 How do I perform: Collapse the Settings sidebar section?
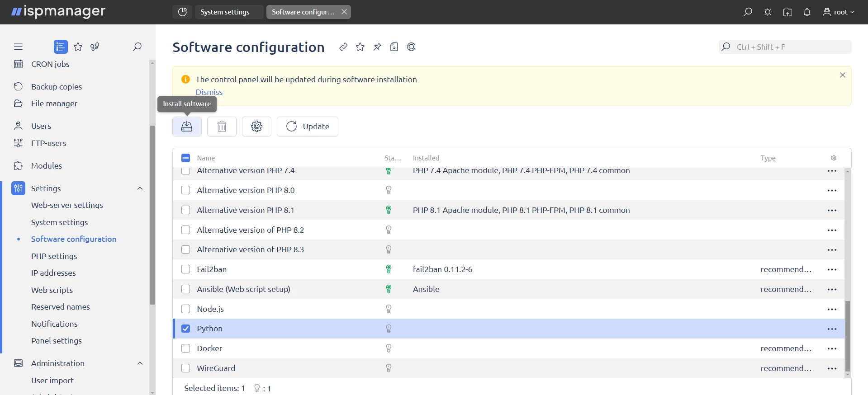[x=140, y=188]
